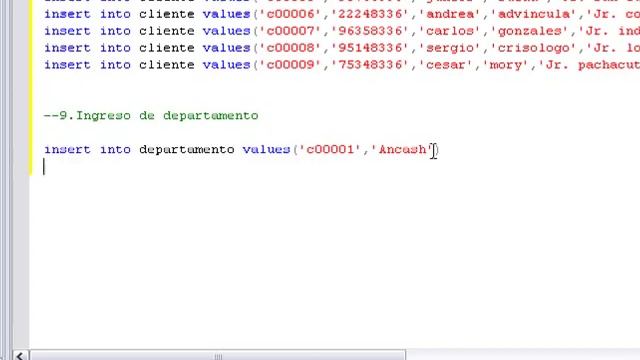
Task: Click the table name 'departamento' in insert statement
Action: coord(187,150)
